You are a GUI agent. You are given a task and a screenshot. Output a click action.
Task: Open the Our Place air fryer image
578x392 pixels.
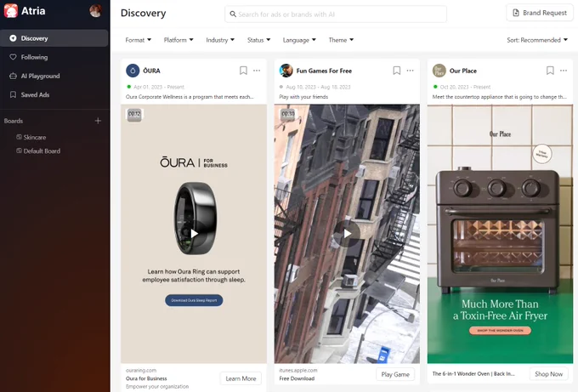[x=500, y=234]
